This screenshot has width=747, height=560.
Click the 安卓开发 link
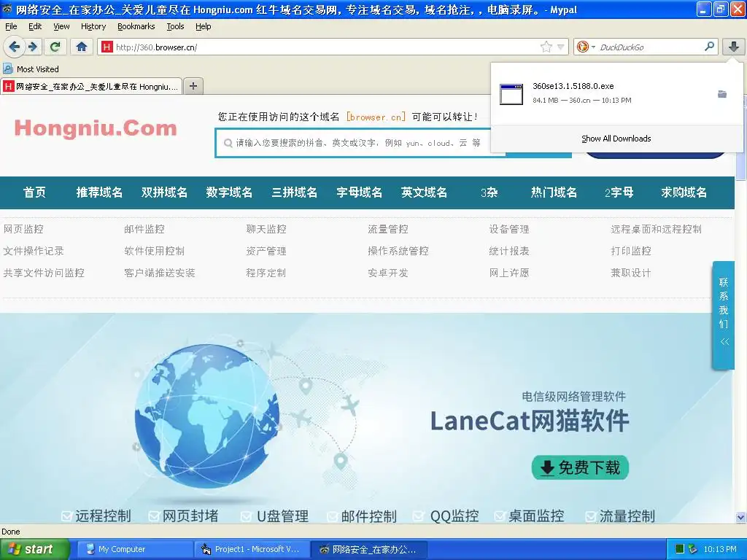point(388,273)
